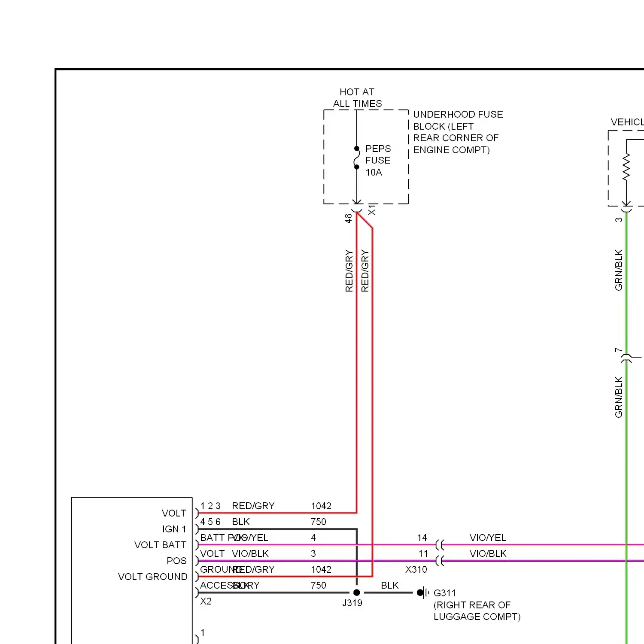Viewport: 644px width, 644px height.
Task: Click the J319 label
Action: [x=352, y=603]
